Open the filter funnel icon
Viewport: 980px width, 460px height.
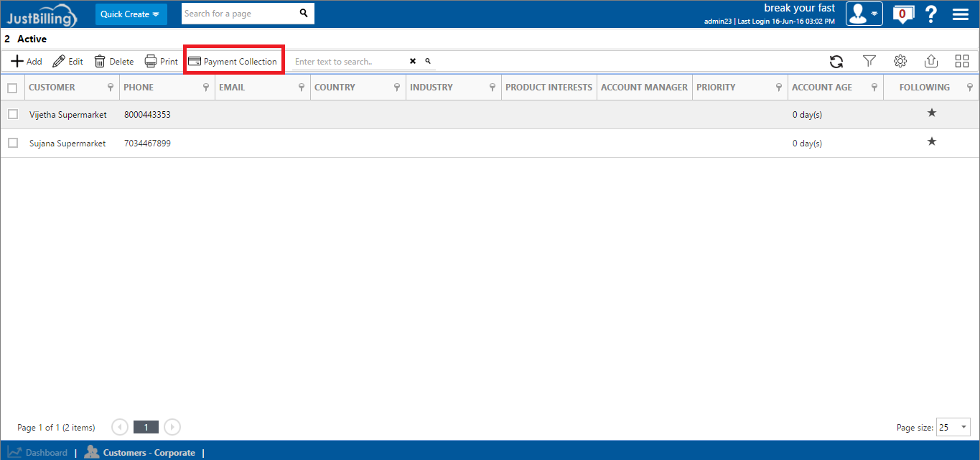point(869,61)
